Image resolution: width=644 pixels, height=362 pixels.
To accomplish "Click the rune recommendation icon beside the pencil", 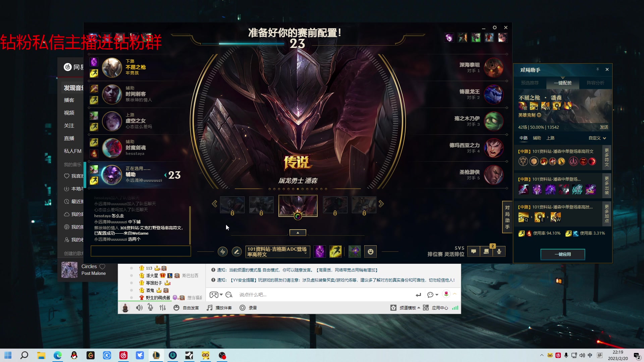I will 223,252.
